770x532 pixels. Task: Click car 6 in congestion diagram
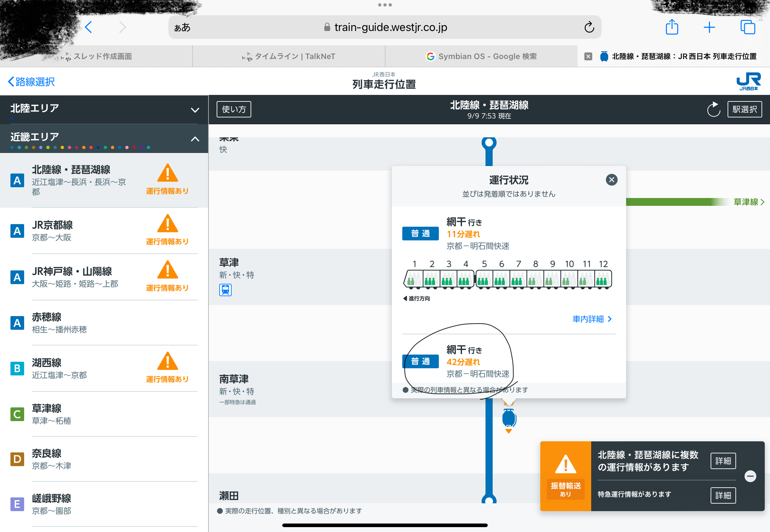(501, 279)
